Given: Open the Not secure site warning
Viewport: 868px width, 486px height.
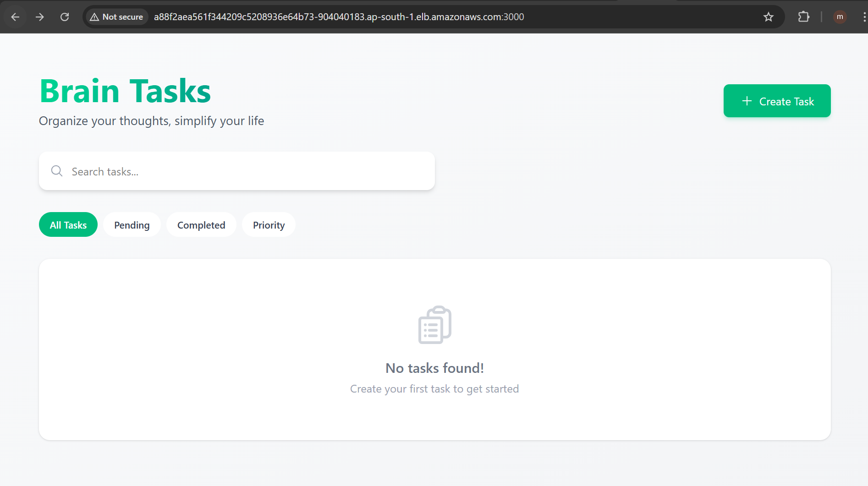Looking at the screenshot, I should pyautogui.click(x=117, y=17).
